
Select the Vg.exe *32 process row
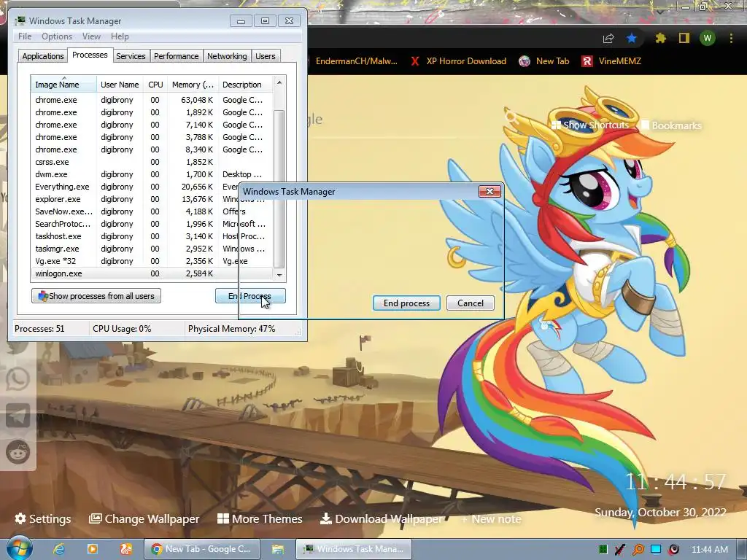(152, 261)
